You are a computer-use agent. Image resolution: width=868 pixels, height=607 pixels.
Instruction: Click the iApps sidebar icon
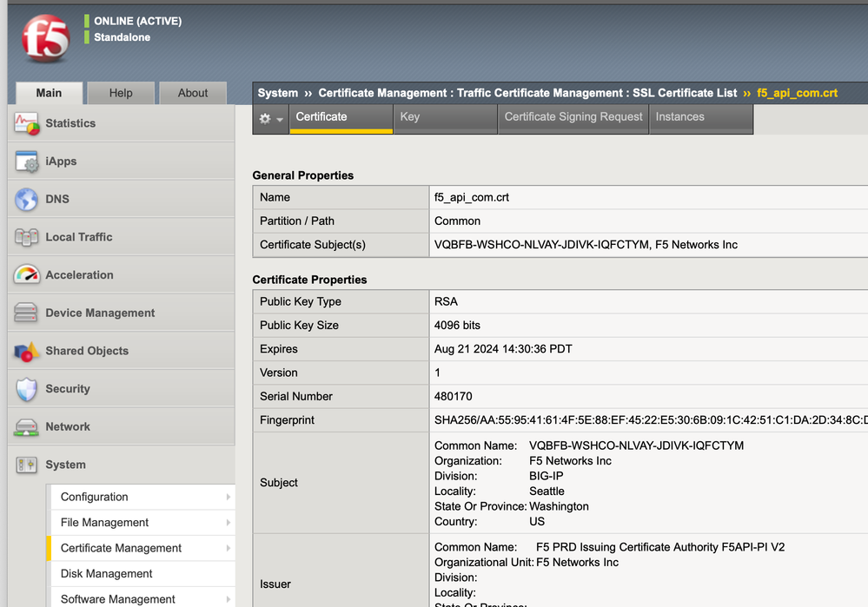coord(27,162)
